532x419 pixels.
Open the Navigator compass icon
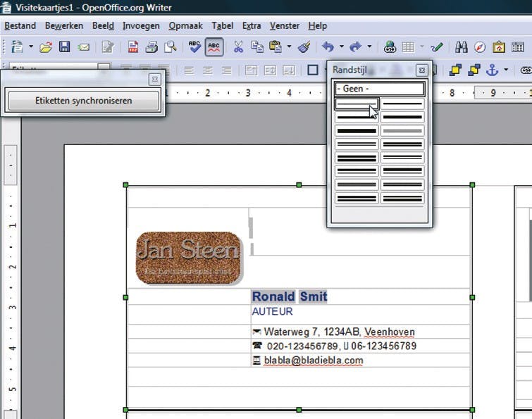pos(480,47)
